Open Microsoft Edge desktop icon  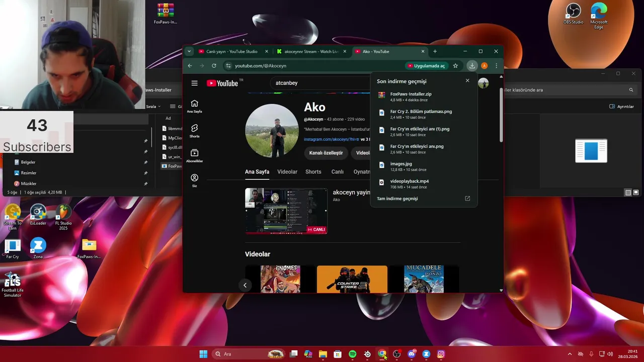(x=599, y=16)
